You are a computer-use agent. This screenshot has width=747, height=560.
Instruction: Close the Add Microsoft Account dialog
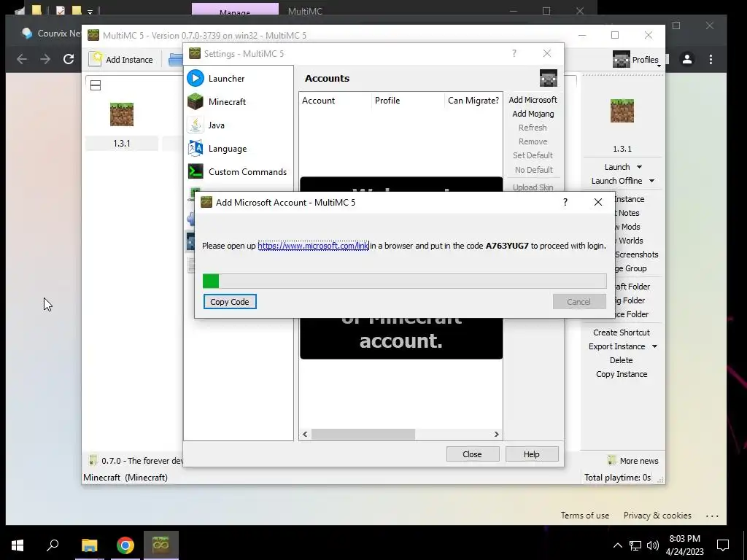pos(598,202)
